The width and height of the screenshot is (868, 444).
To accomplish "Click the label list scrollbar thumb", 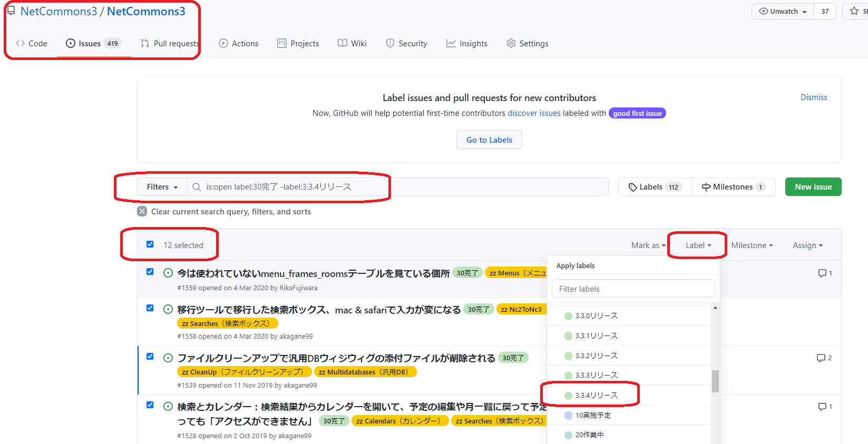I will [715, 381].
